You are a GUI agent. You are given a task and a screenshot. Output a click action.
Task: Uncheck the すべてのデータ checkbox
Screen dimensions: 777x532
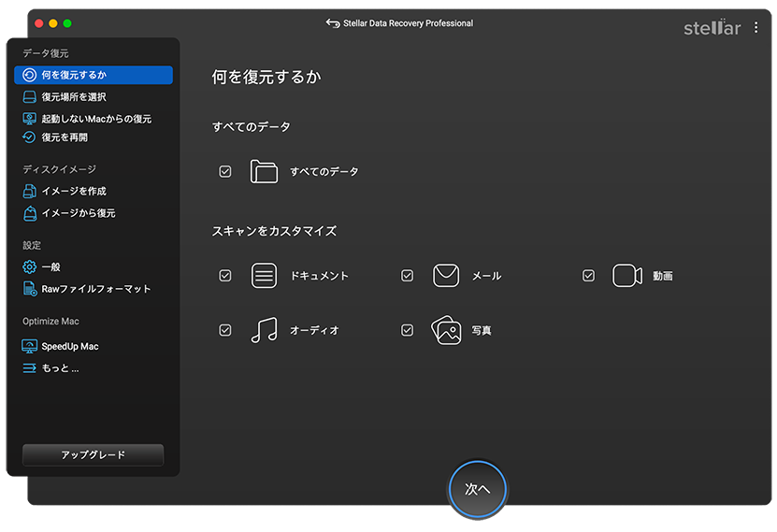click(225, 172)
